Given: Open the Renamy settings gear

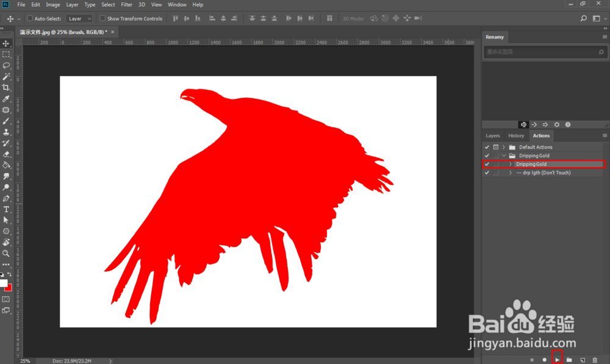Looking at the screenshot, I should point(557,125).
